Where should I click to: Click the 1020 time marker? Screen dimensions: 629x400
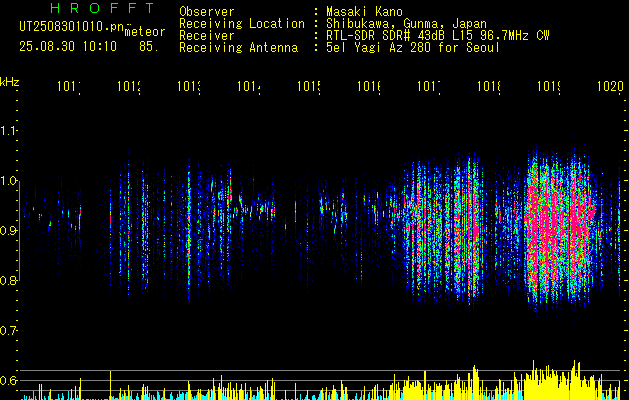610,86
